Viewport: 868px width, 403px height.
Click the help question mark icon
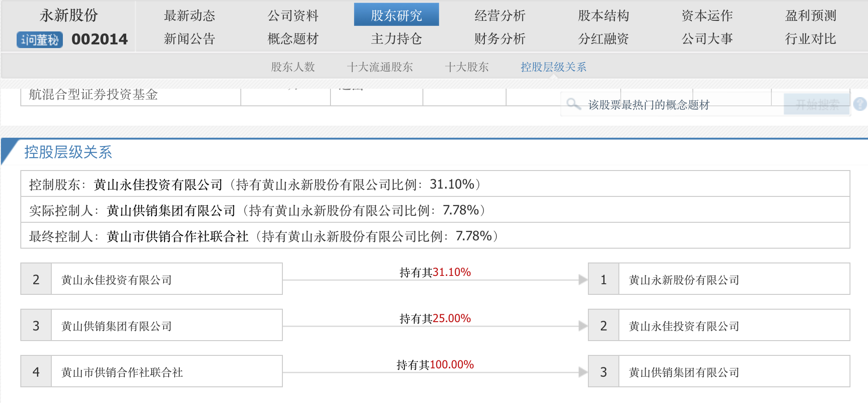[x=860, y=104]
